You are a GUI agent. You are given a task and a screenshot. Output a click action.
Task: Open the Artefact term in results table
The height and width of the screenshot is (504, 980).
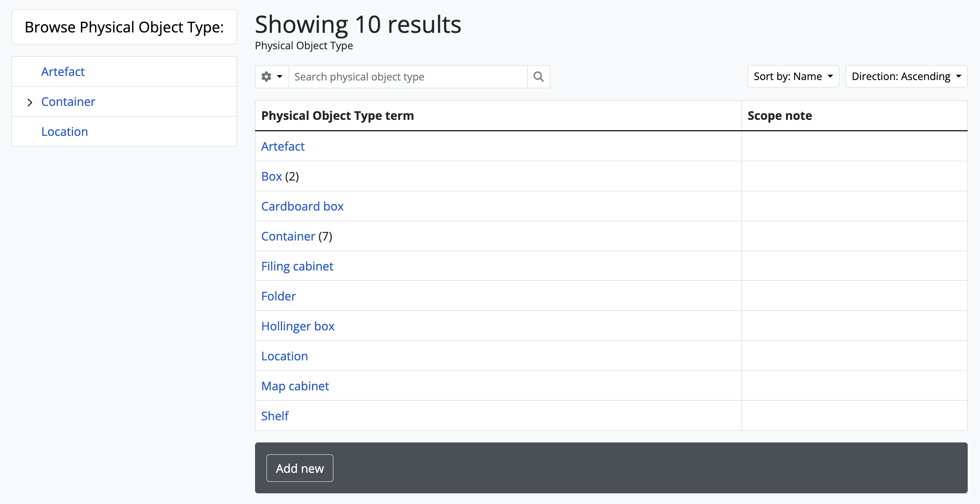[283, 147]
